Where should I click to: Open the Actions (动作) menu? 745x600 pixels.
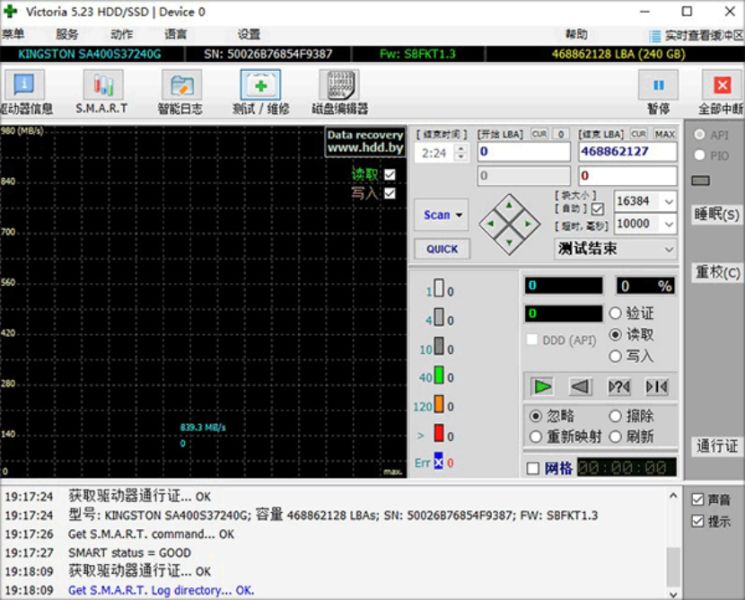(122, 34)
